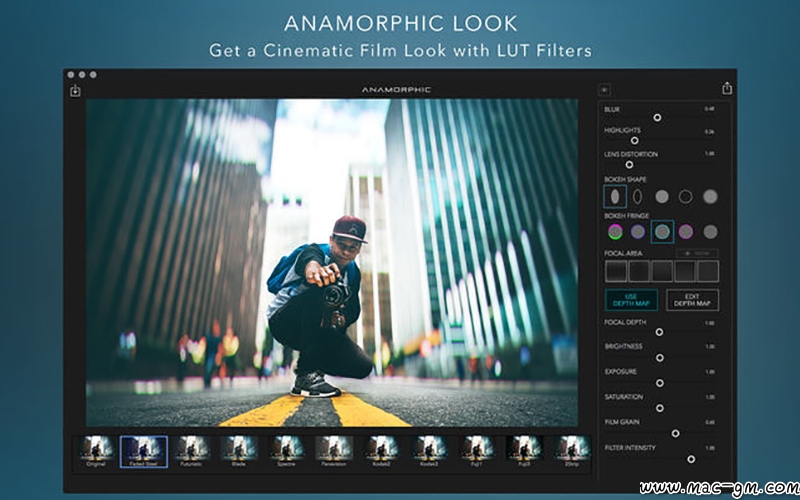Screen dimensions: 800x500
Task: Click the BOKEH FRINGE label
Action: [627, 216]
